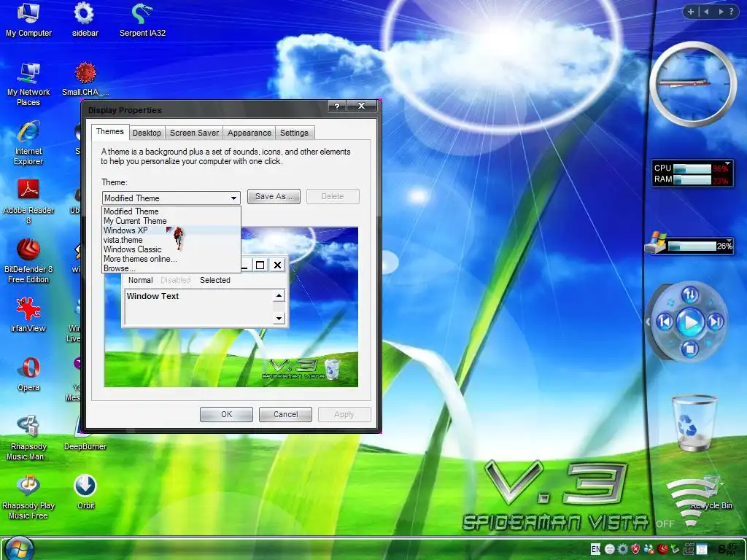Choose More themes online... entry
This screenshot has height=560, width=747.
[x=171, y=259]
